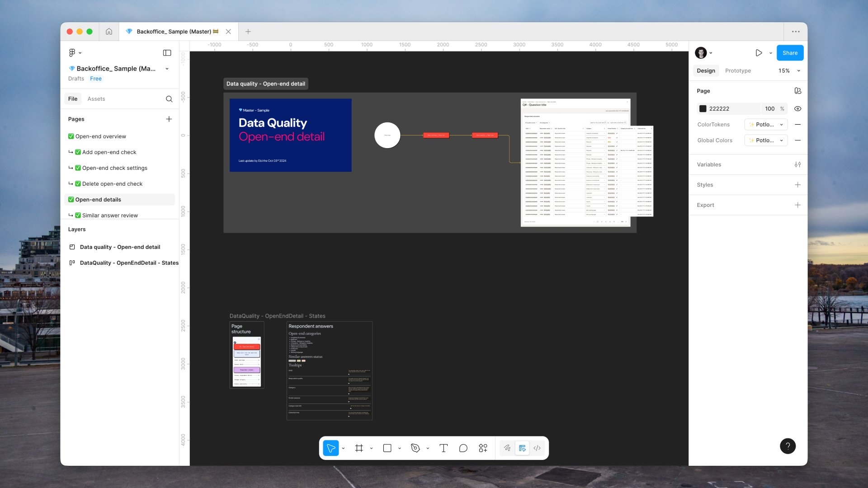Expand the Backoffice_Sample file name chevron
This screenshot has height=488, width=868.
[167, 69]
